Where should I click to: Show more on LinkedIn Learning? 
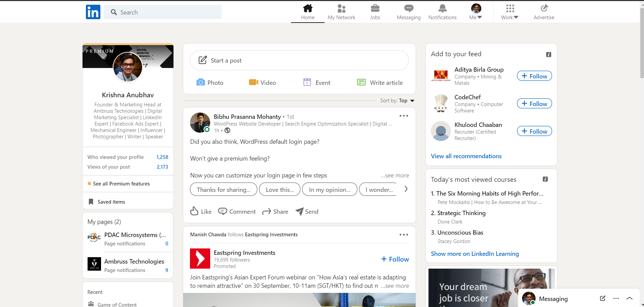click(475, 254)
